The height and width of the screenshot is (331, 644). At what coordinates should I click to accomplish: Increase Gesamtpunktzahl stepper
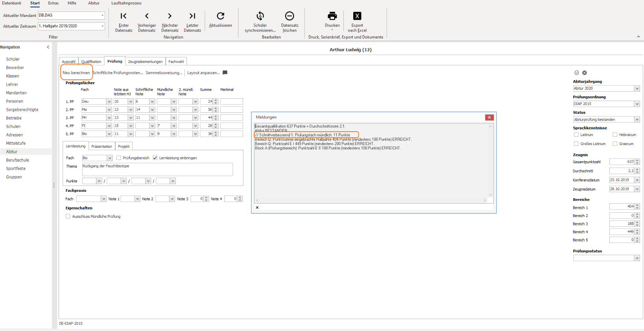637,160
